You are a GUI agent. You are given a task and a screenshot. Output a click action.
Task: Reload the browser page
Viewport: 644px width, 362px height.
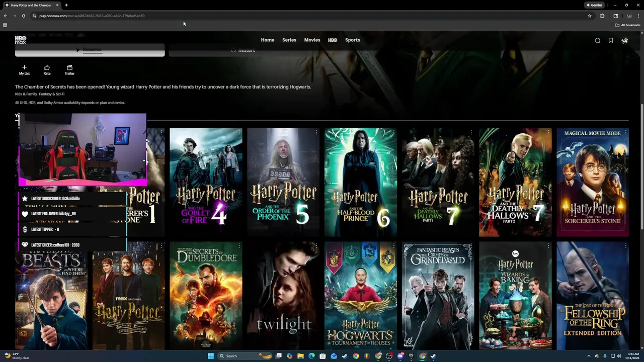pyautogui.click(x=23, y=16)
